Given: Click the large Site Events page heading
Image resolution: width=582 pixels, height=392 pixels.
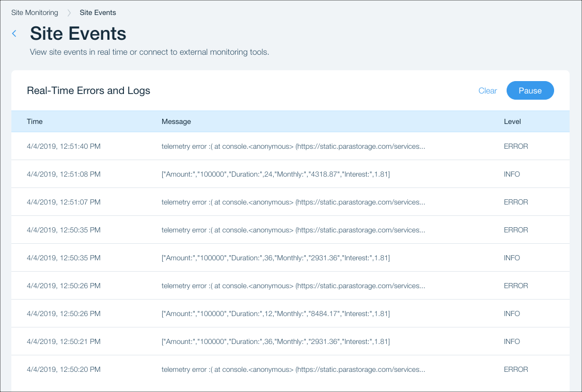Looking at the screenshot, I should (x=78, y=34).
